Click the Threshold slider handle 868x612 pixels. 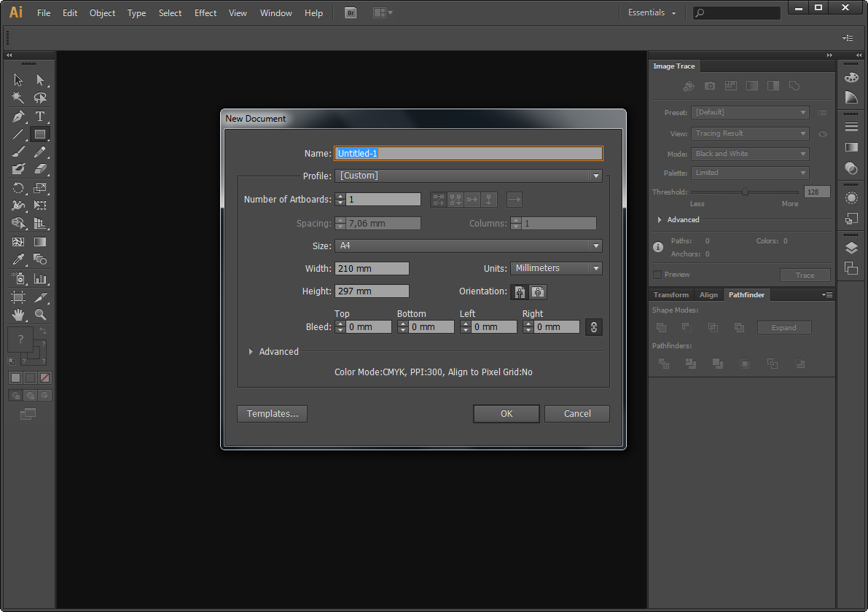[x=745, y=192]
